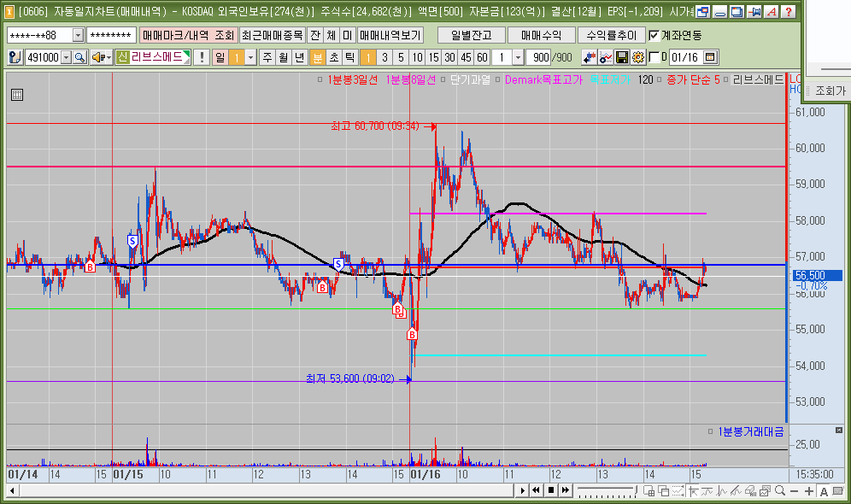Click the magnifier zoom icon below chart

coord(780,490)
